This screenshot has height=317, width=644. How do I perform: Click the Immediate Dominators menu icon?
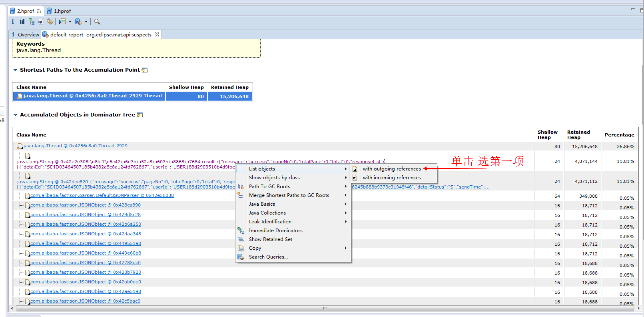point(241,231)
